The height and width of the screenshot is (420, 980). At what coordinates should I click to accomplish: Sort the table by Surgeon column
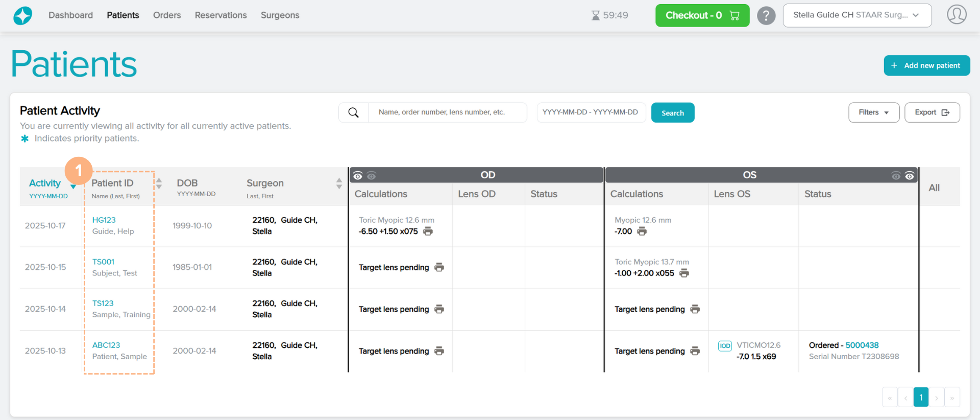(339, 183)
